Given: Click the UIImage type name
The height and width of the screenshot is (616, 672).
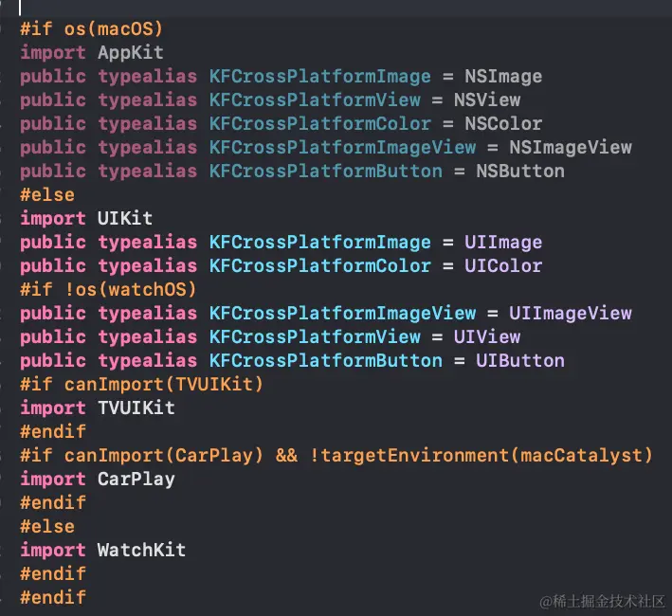Looking at the screenshot, I should click(502, 243).
